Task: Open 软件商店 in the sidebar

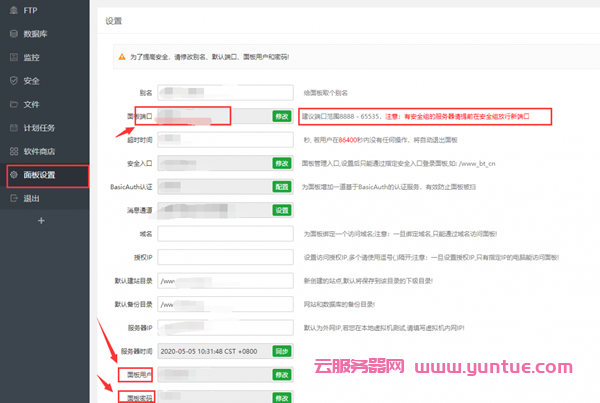Action: pyautogui.click(x=45, y=151)
